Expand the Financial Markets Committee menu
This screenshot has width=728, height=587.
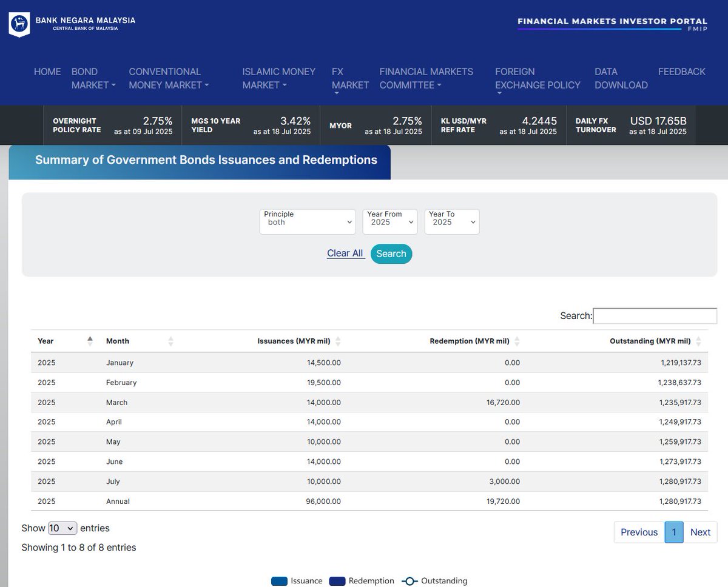point(426,78)
